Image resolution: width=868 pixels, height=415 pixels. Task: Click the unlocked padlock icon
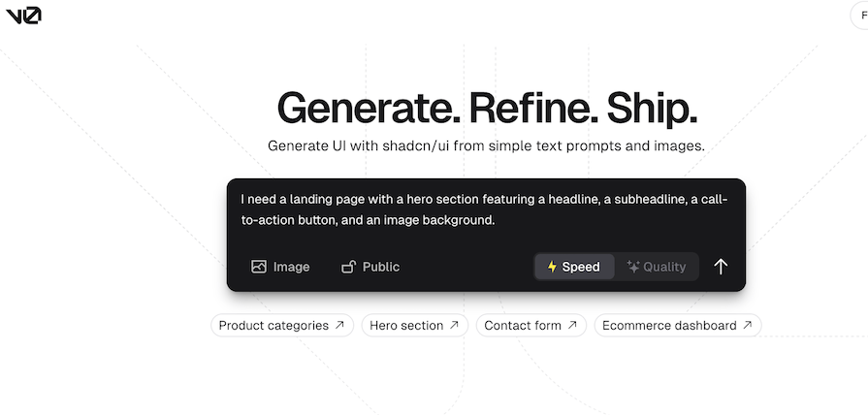tap(348, 267)
